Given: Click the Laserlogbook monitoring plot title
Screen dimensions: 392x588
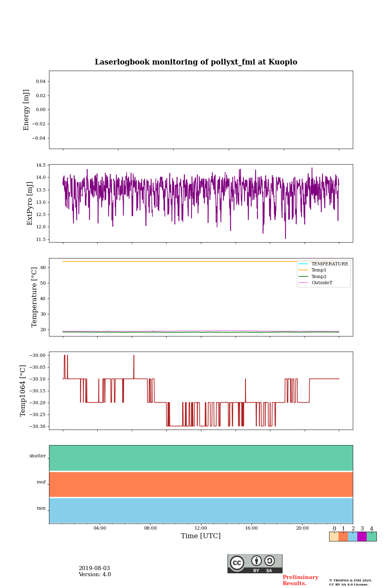Looking at the screenshot, I should click(196, 62).
